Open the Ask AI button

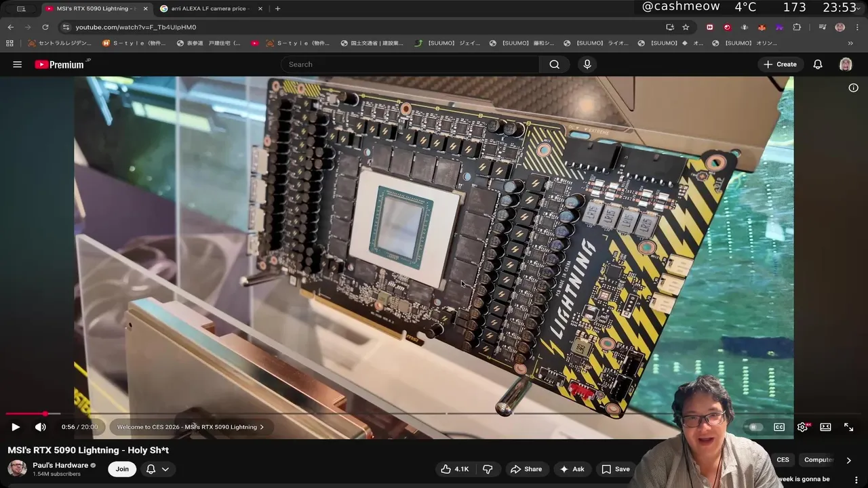click(x=572, y=469)
